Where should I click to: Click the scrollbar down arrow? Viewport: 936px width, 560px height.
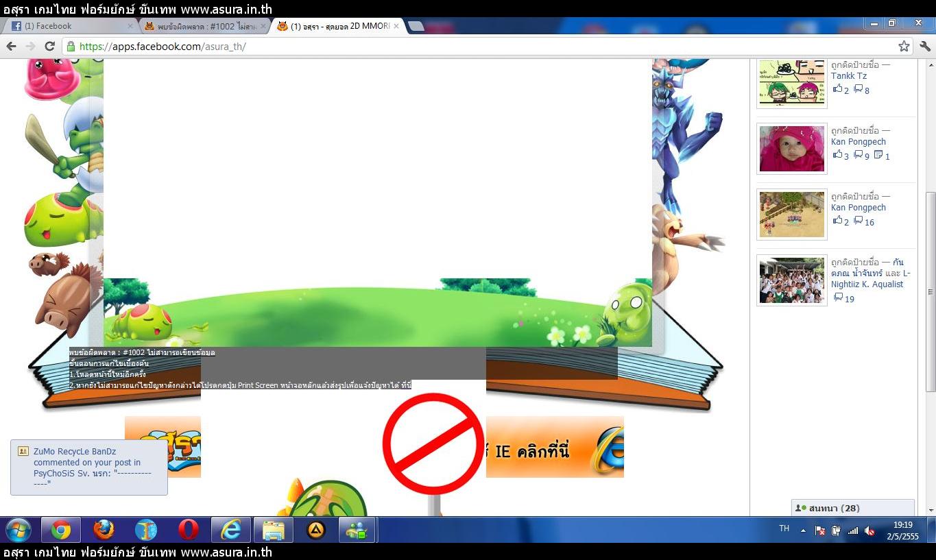931,511
